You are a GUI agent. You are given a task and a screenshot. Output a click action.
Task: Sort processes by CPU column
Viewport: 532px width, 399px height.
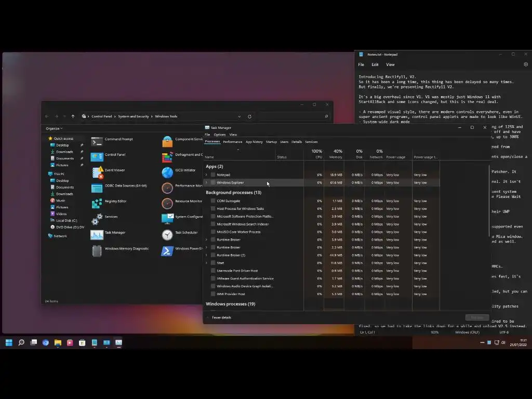coord(314,154)
